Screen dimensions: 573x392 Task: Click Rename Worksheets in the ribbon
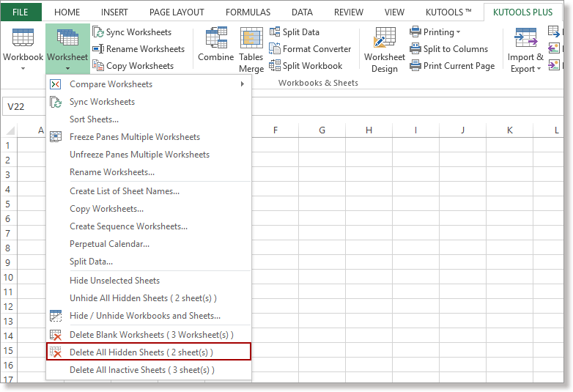(138, 49)
